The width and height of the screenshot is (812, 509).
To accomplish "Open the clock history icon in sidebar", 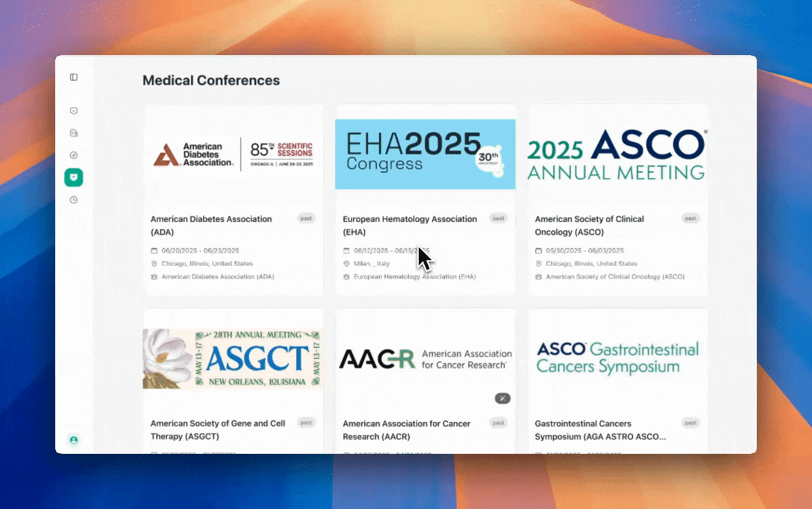I will (x=74, y=200).
